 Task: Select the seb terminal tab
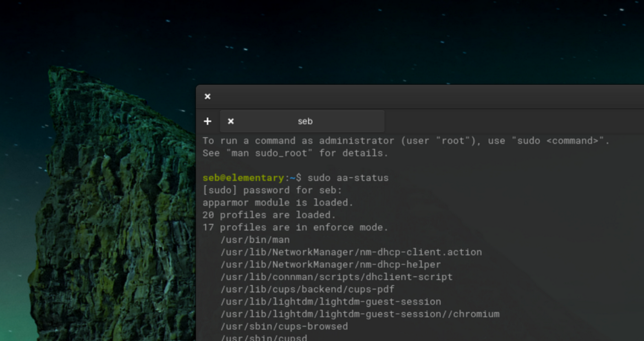tap(305, 121)
